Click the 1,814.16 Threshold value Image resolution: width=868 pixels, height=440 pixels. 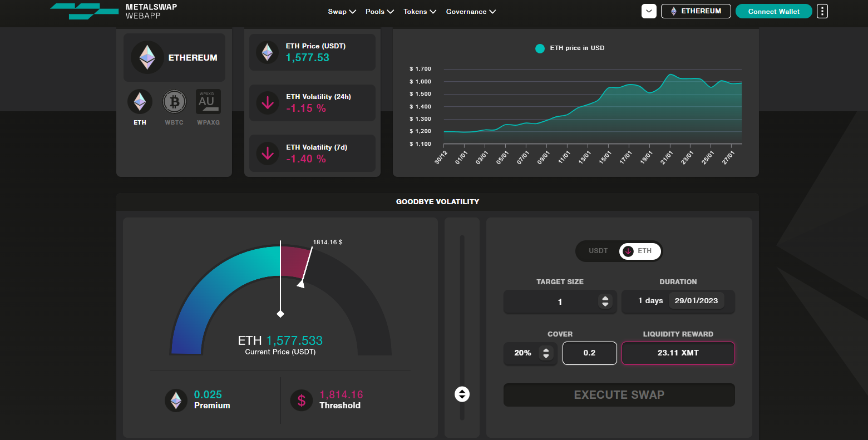pyautogui.click(x=341, y=395)
